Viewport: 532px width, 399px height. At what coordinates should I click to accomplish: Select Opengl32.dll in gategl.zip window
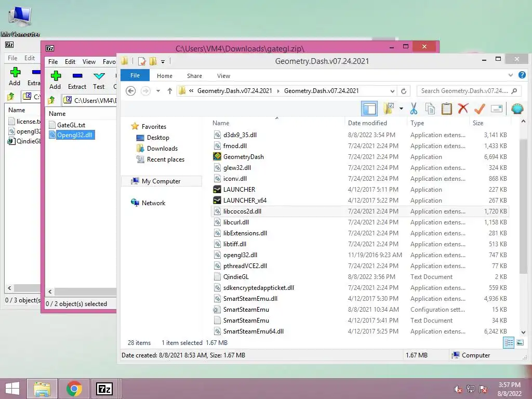74,135
